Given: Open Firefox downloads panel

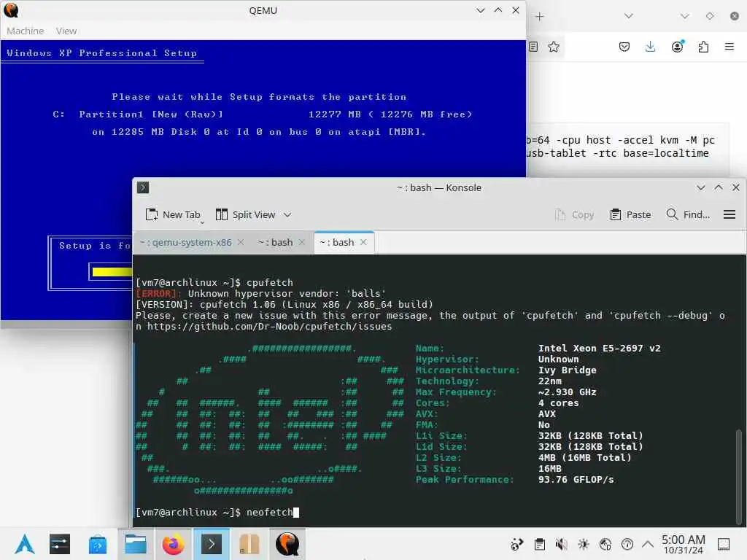Looking at the screenshot, I should tap(650, 47).
